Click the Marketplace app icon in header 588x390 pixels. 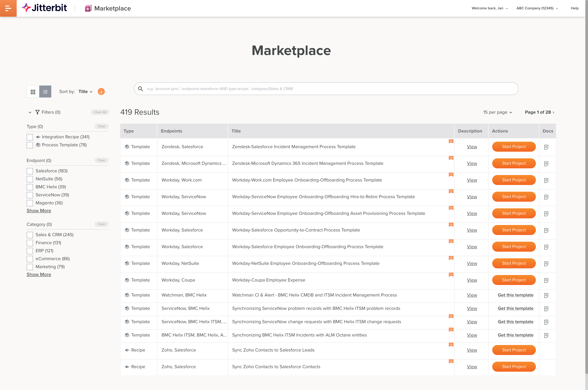coord(88,8)
